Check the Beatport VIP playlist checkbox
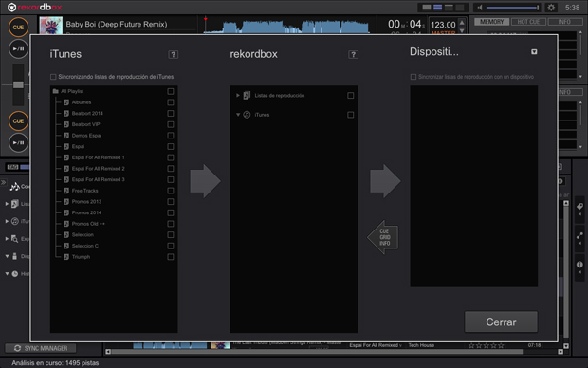 171,124
